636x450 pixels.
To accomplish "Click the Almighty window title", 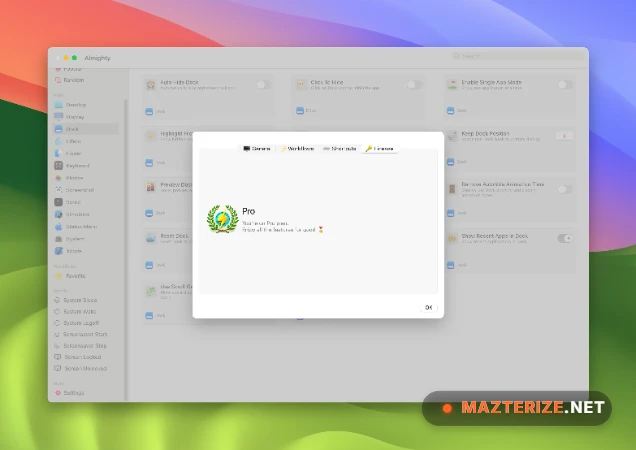I will tap(97, 58).
